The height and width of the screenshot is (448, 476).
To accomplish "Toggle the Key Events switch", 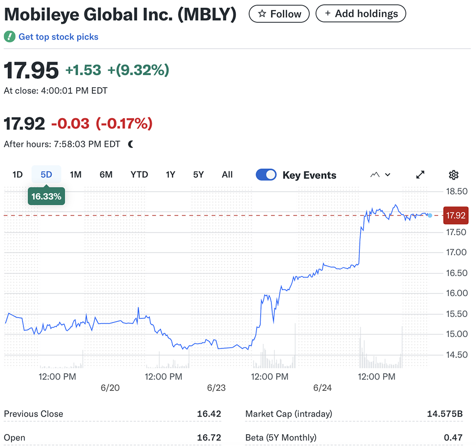I will point(266,175).
